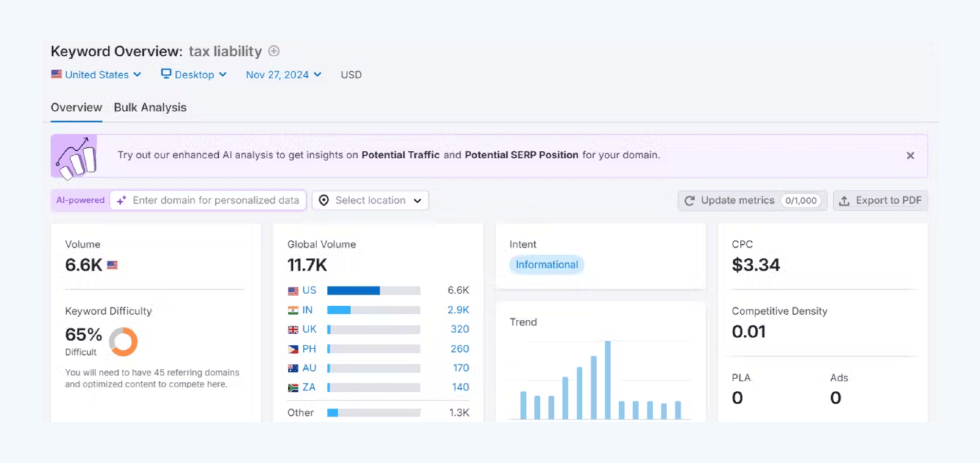This screenshot has width=980, height=463.
Task: Click the monitor icon beside Desktop
Action: coord(166,74)
